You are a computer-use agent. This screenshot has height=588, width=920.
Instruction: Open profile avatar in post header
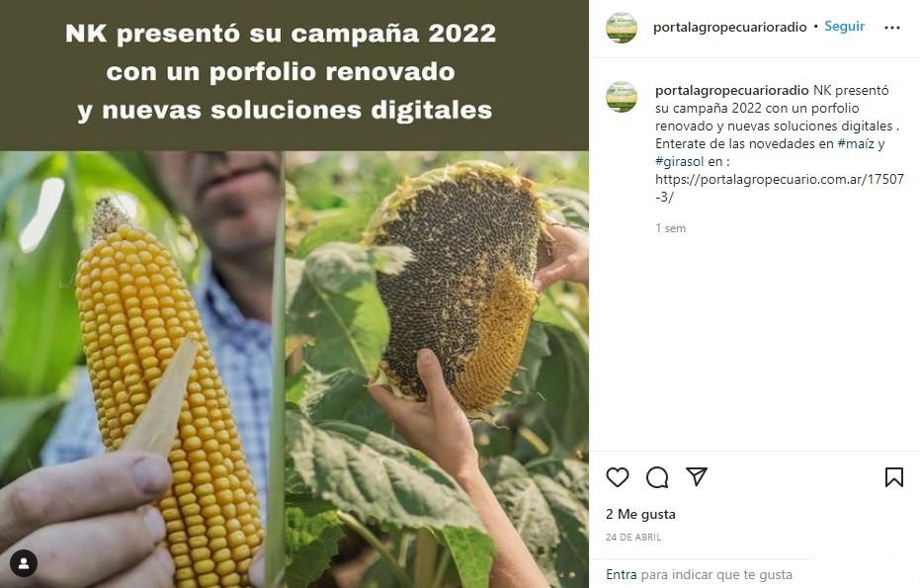622,27
